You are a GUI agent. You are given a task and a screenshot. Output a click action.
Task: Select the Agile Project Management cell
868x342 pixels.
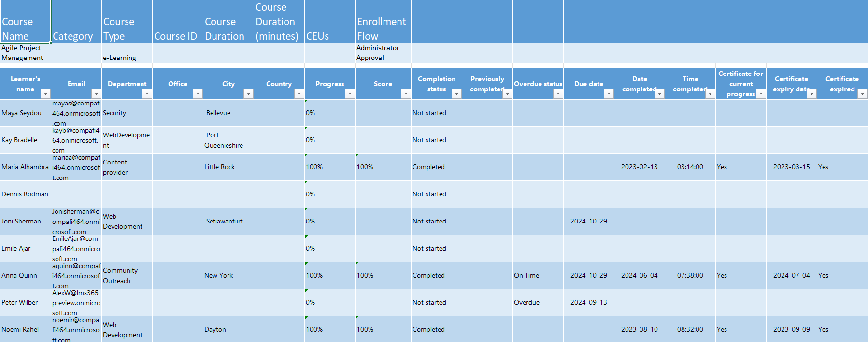tap(25, 53)
